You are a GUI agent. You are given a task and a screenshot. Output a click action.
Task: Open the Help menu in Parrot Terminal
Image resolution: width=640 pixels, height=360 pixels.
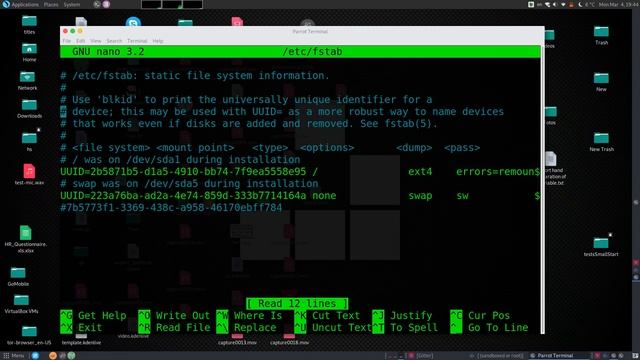[x=158, y=41]
